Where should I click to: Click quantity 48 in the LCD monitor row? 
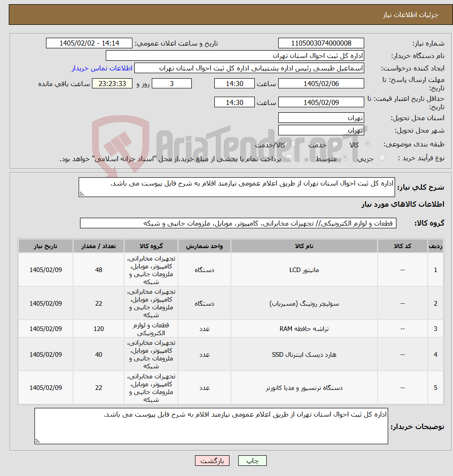98,270
